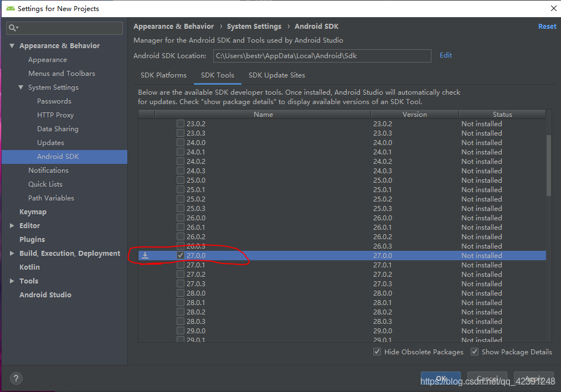Disable Hide Obsolete Packages
This screenshot has height=392, width=561.
pos(377,352)
